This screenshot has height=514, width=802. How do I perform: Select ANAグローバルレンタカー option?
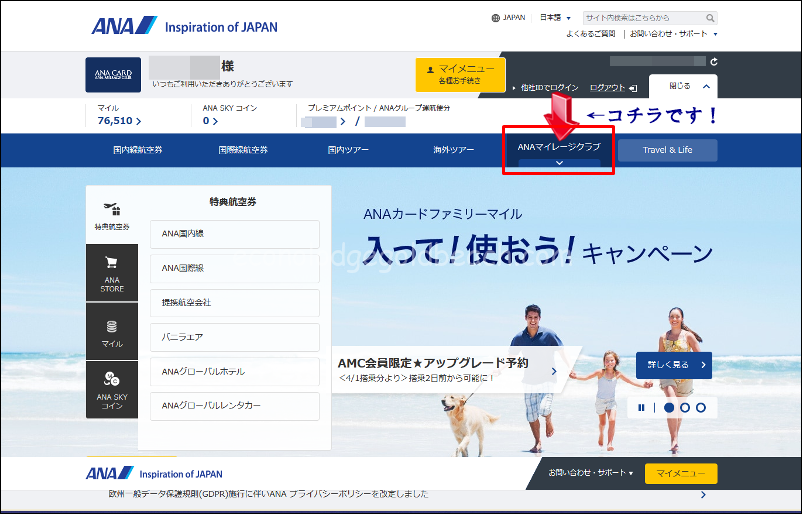pos(235,406)
